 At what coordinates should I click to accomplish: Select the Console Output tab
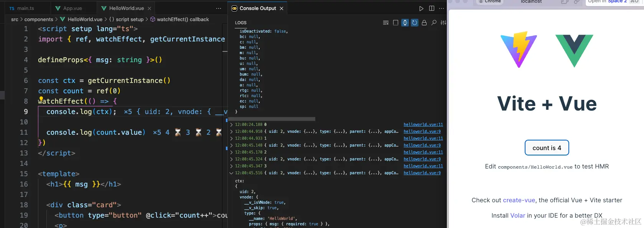(258, 8)
